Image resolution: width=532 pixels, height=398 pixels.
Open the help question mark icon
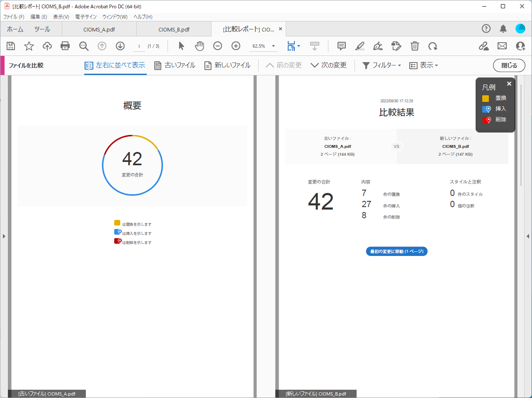click(486, 29)
